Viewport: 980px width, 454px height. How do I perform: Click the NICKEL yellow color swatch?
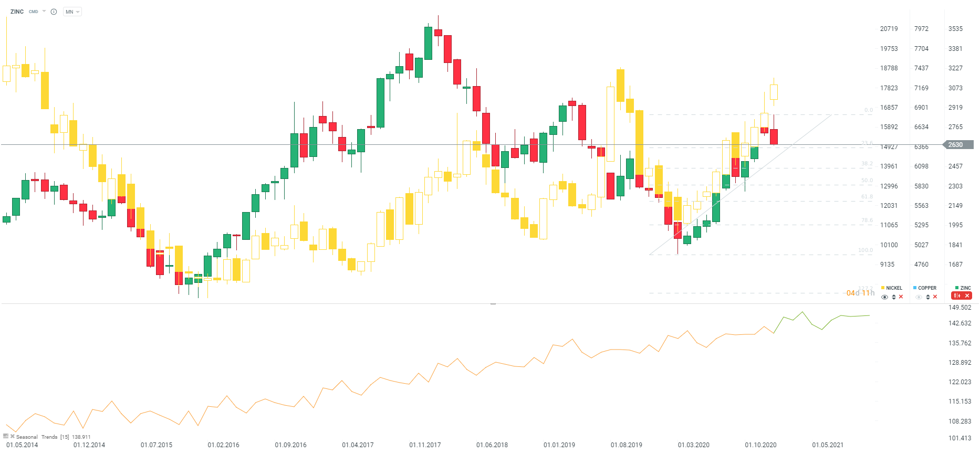[x=883, y=288]
